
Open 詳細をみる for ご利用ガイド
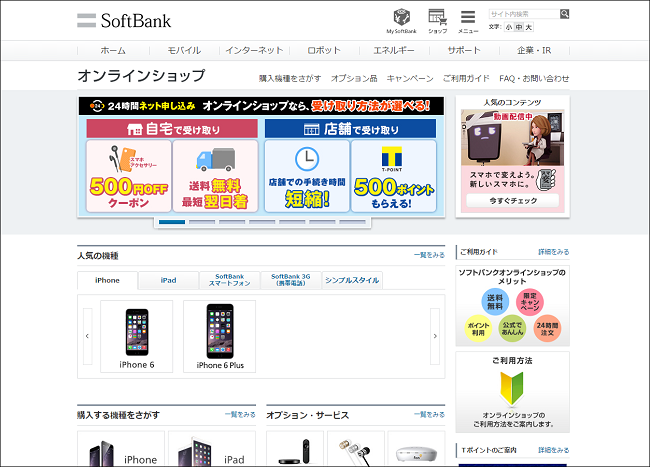[554, 252]
